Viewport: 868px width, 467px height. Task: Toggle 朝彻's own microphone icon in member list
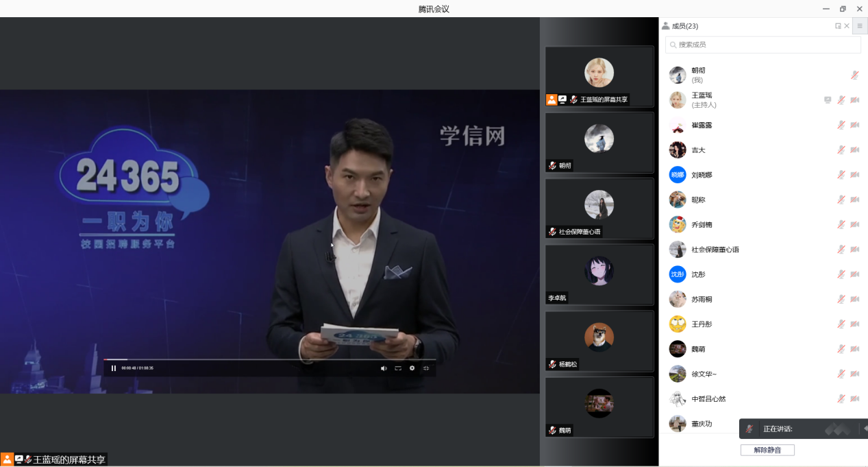click(854, 75)
